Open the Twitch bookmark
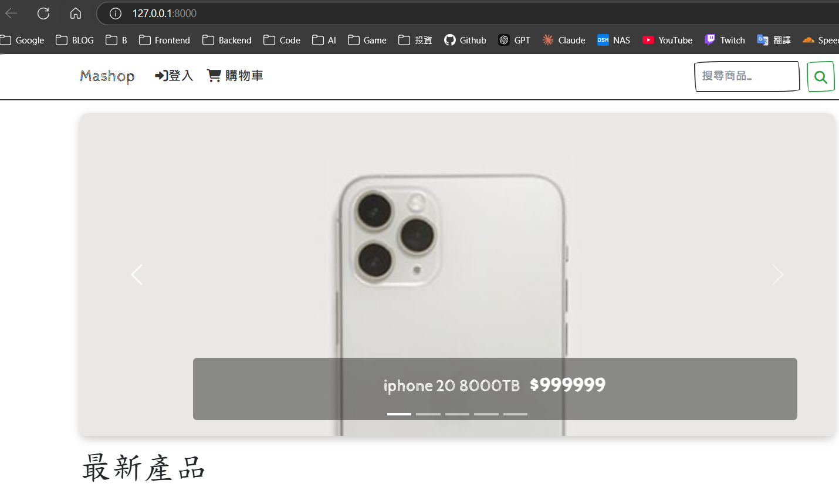Screen dimensions: 839x504 pos(724,40)
